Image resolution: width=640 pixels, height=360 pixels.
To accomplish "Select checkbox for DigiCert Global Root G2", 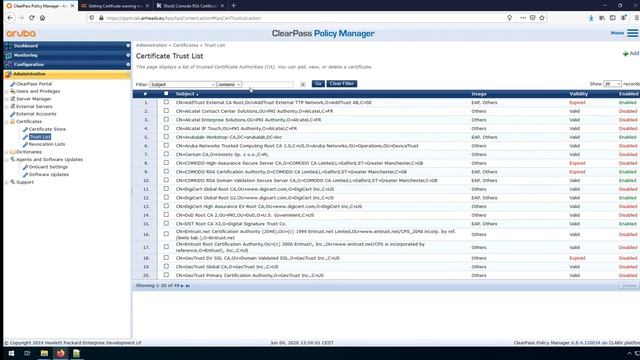I will pyautogui.click(x=166, y=197).
